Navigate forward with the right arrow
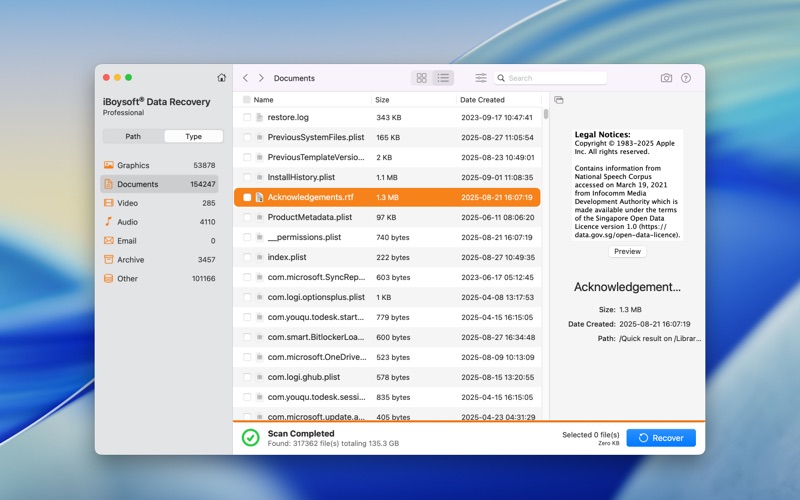 (262, 78)
